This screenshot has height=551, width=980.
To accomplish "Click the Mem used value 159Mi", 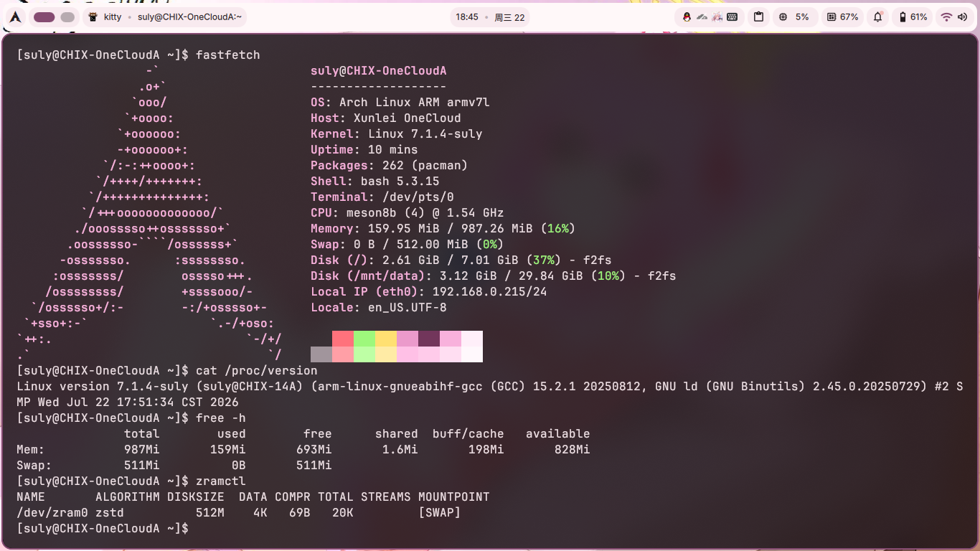I will [228, 450].
